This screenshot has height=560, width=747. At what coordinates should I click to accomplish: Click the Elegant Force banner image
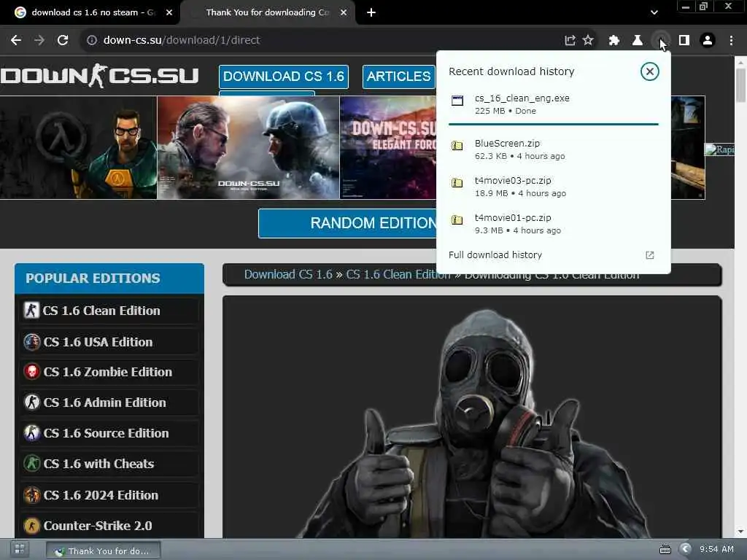[388, 147]
